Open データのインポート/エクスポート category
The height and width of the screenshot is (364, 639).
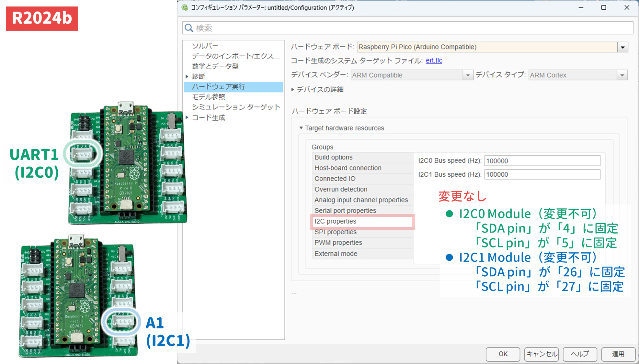tap(235, 56)
